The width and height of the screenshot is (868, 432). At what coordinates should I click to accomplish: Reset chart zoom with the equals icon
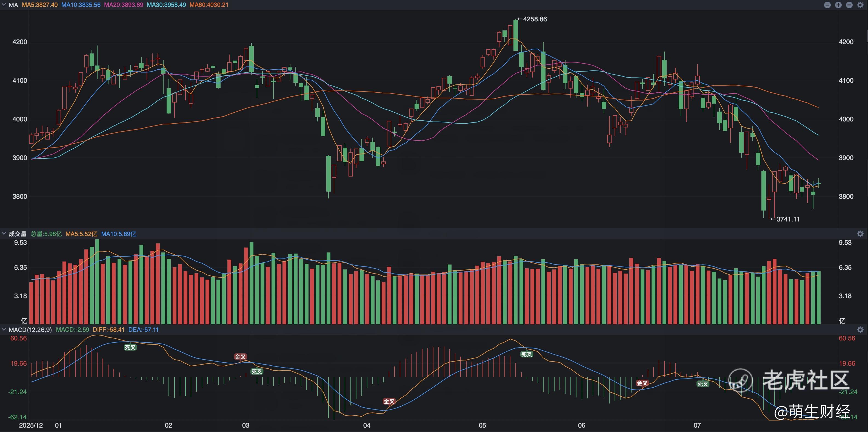click(827, 5)
